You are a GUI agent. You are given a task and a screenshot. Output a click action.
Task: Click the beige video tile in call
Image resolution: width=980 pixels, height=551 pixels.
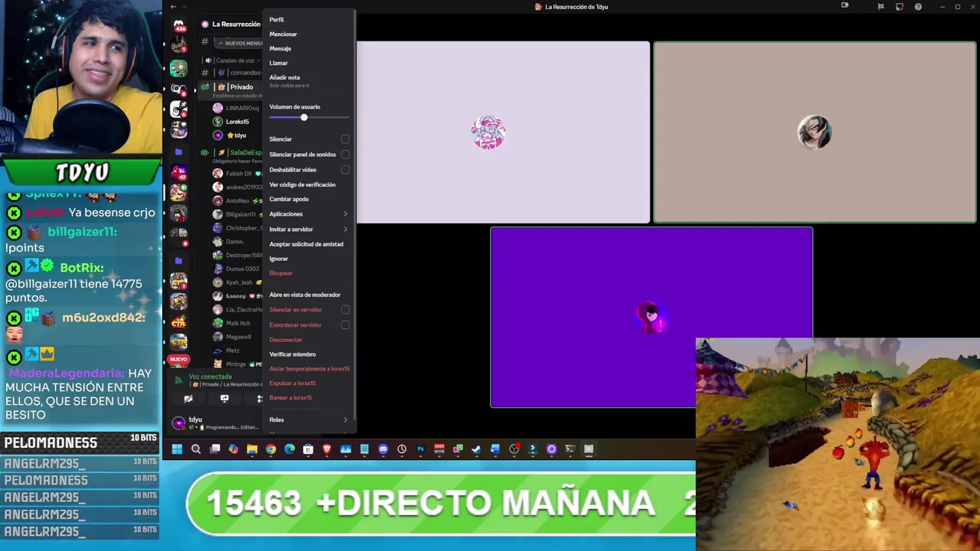[815, 132]
